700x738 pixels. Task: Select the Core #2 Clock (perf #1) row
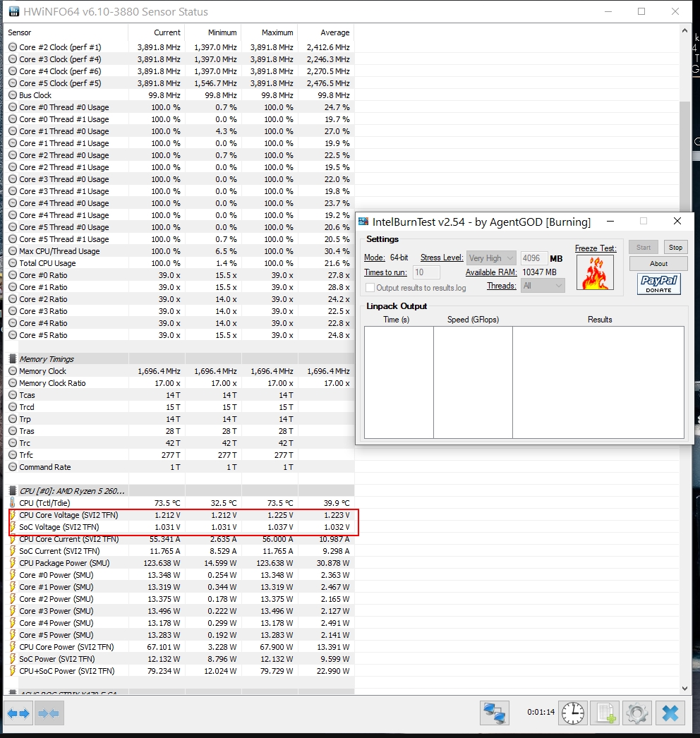click(x=179, y=47)
